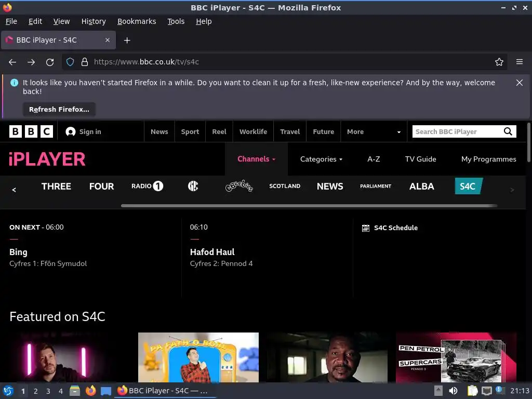Image resolution: width=532 pixels, height=399 pixels.
Task: Select the CBBC channel logo
Action: 193,186
